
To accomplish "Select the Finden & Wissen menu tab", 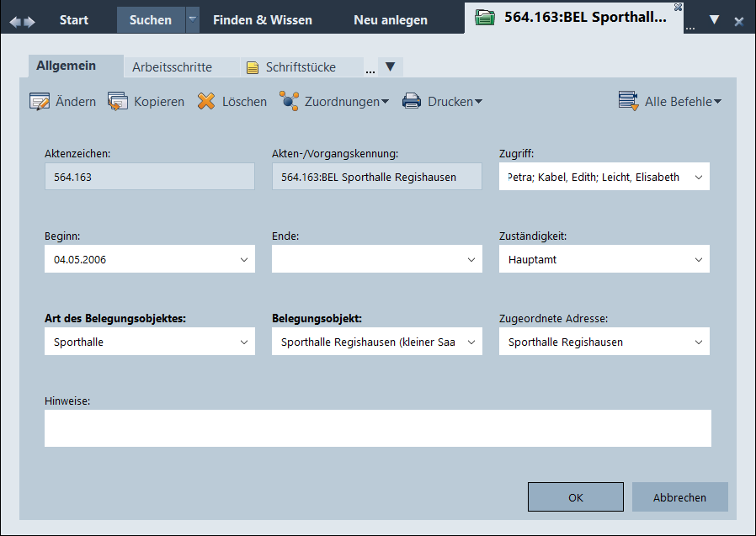I will click(262, 20).
